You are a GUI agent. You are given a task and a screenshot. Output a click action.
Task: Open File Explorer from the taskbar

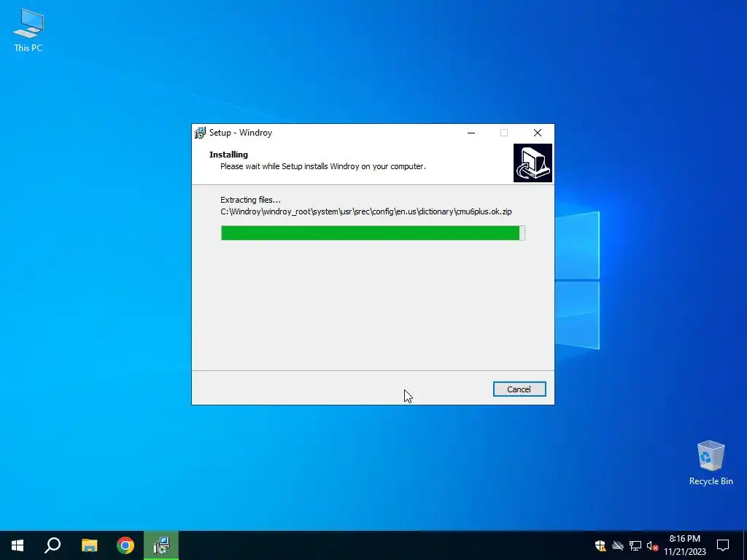(x=89, y=545)
